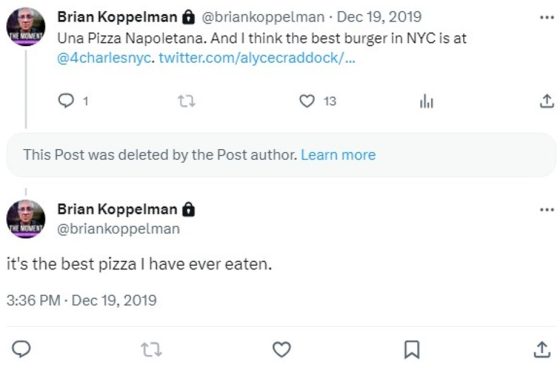Click the 3:36 PM timestamp

coord(33,300)
